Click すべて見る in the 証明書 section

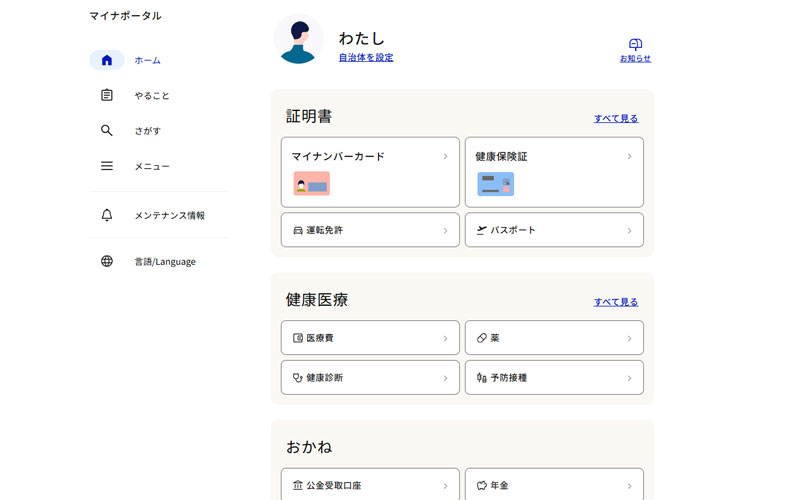[x=616, y=118]
